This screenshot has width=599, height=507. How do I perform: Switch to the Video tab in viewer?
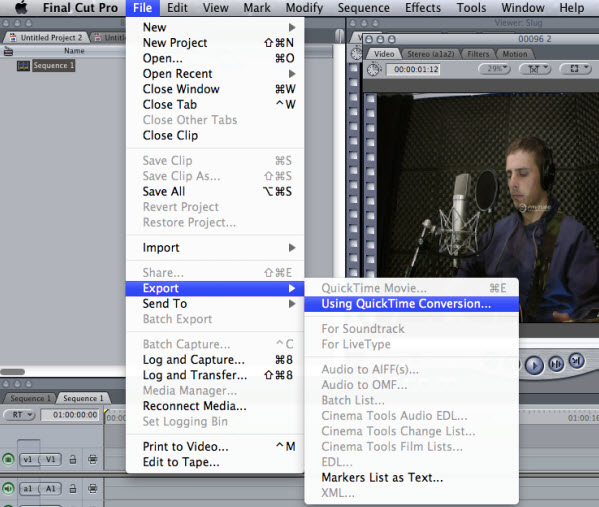384,54
